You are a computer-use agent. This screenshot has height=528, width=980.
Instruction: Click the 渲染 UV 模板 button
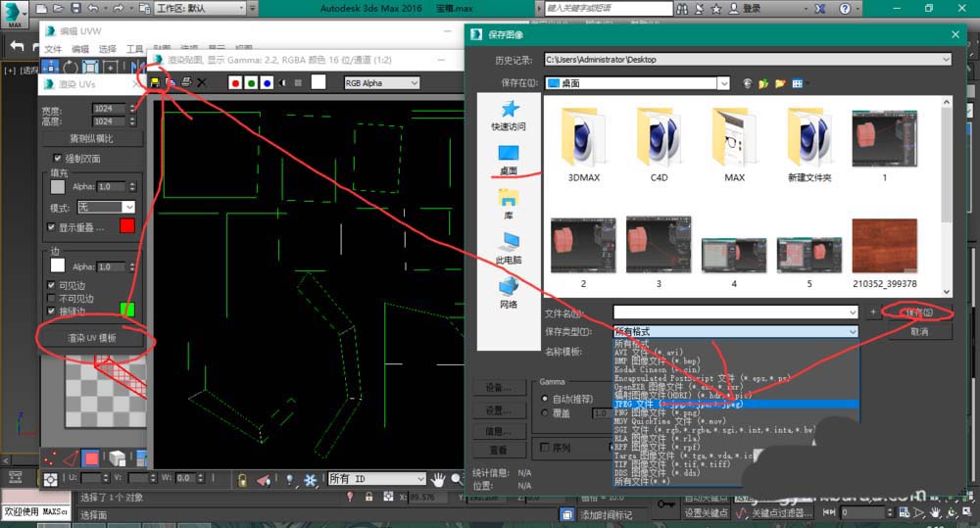tap(91, 338)
